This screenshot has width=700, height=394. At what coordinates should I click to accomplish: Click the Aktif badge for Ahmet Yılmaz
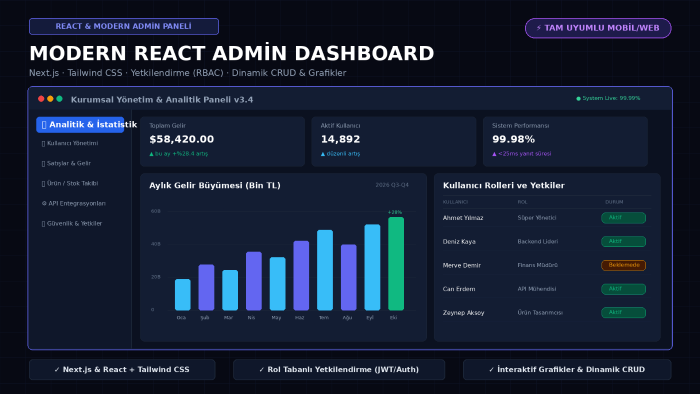(623, 218)
